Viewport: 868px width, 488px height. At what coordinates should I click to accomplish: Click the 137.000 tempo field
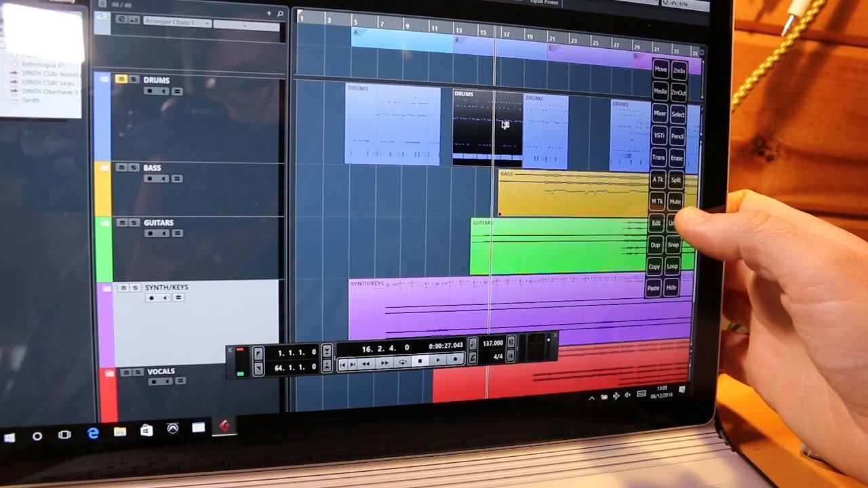(492, 344)
